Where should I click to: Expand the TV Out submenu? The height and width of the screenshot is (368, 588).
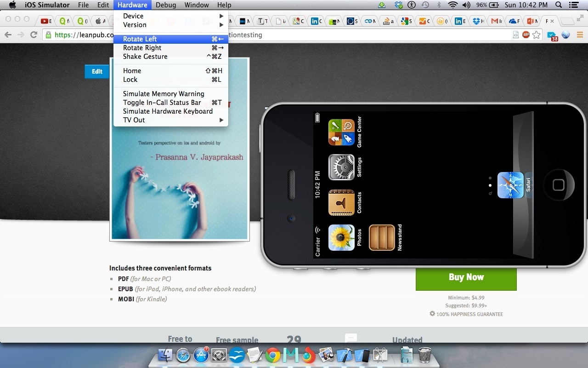(x=134, y=120)
